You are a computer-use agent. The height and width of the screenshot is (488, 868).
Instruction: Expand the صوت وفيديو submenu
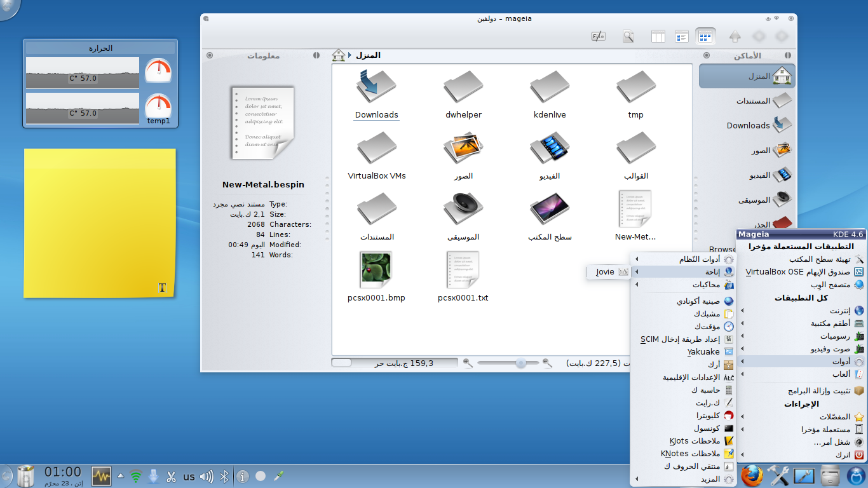pyautogui.click(x=802, y=349)
